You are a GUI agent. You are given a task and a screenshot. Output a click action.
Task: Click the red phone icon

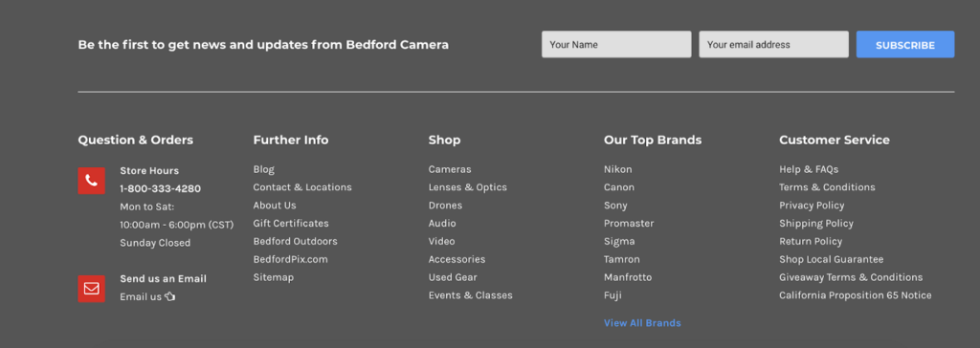(x=91, y=181)
